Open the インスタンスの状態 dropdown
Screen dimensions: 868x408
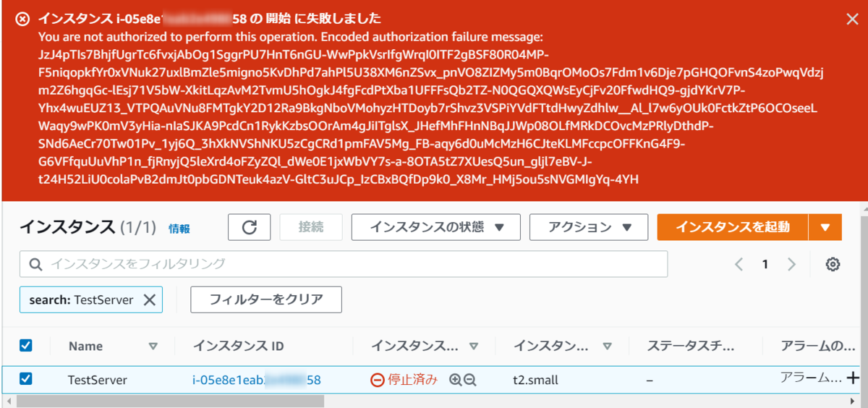[x=435, y=227]
